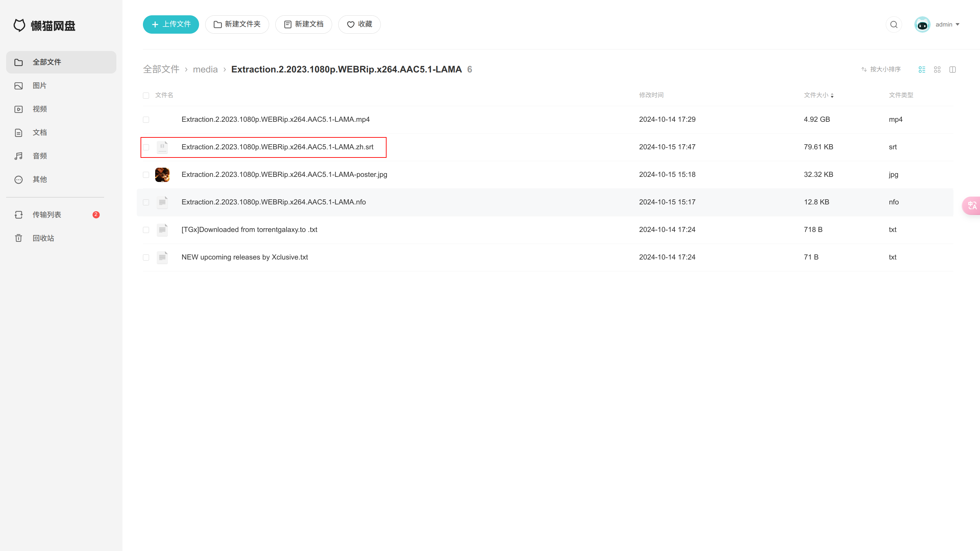
Task: Check the box for [TGx]Downloaded txt file
Action: (x=146, y=230)
